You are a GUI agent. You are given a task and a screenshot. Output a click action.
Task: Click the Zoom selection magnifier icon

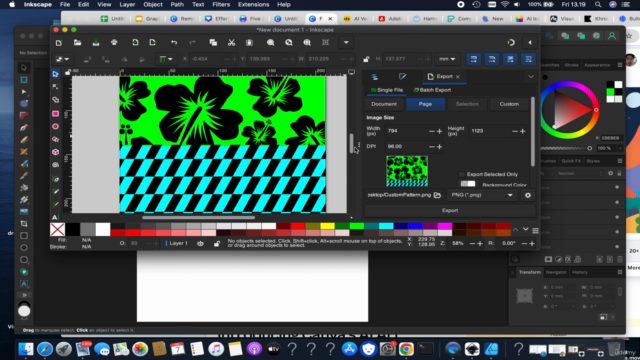270,42
